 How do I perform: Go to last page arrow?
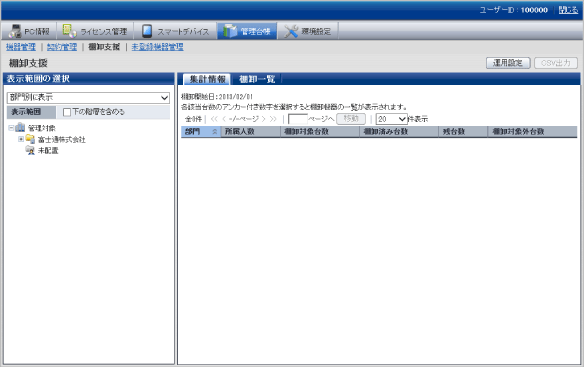[x=273, y=119]
